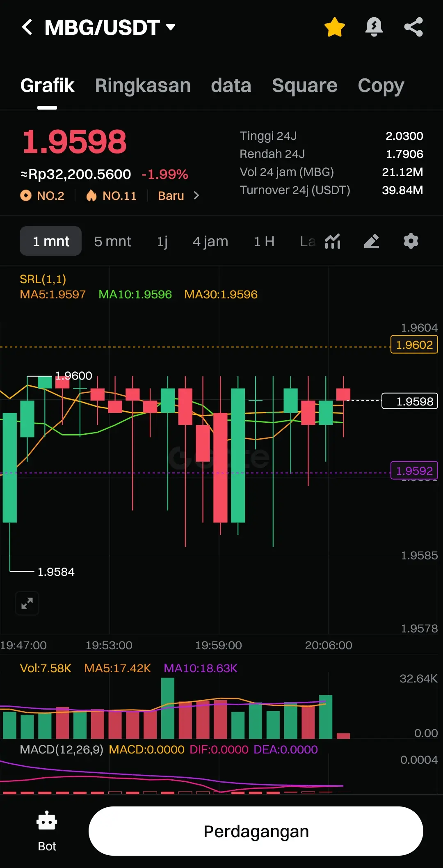Select the 1j timeframe

(162, 241)
